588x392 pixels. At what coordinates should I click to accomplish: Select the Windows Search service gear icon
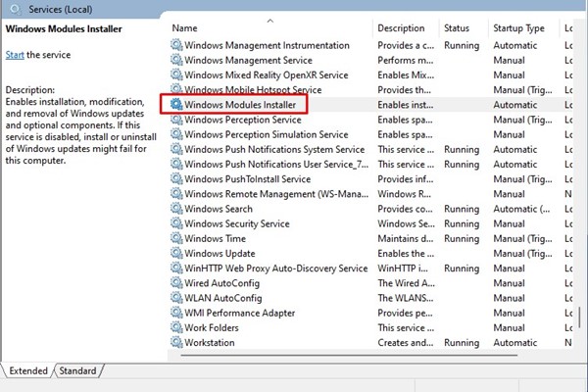[x=176, y=209]
